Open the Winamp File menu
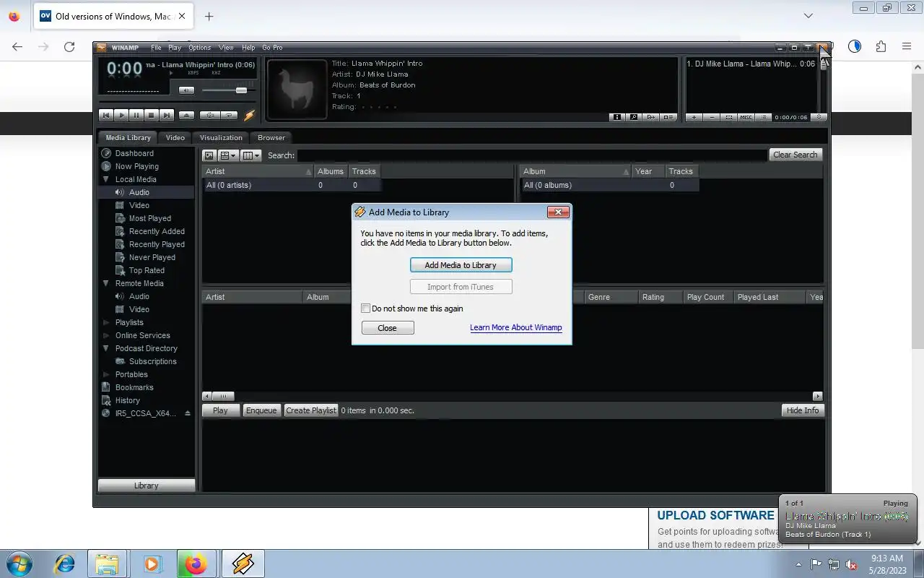This screenshot has width=924, height=578. click(x=156, y=48)
